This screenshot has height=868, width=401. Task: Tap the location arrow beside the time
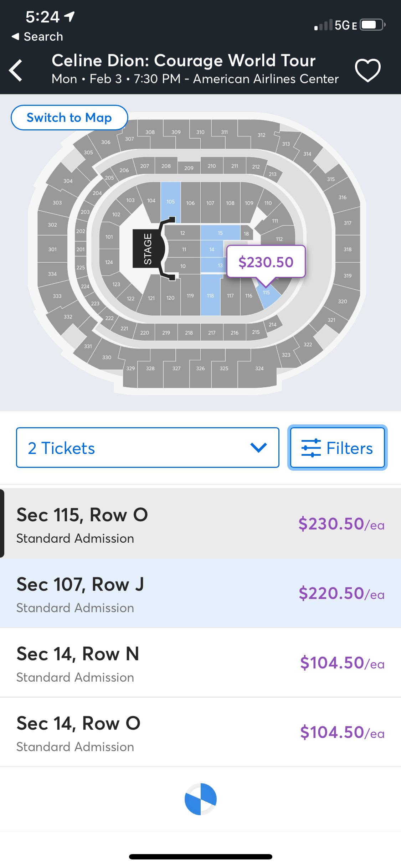70,16
